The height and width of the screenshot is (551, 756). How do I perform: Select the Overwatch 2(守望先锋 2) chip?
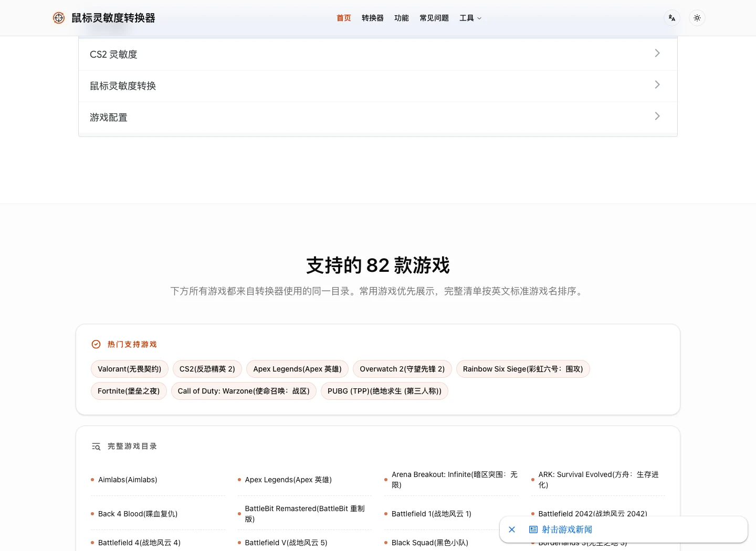[402, 369]
